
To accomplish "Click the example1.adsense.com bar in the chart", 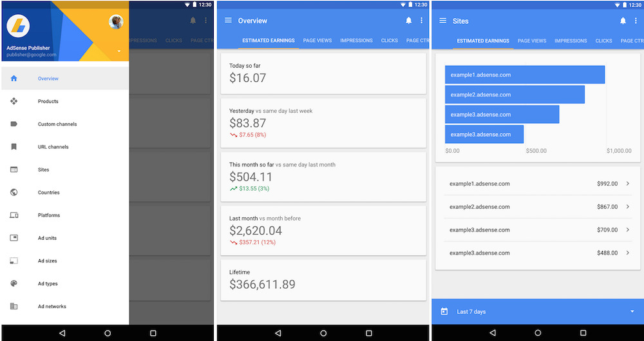I will [524, 75].
